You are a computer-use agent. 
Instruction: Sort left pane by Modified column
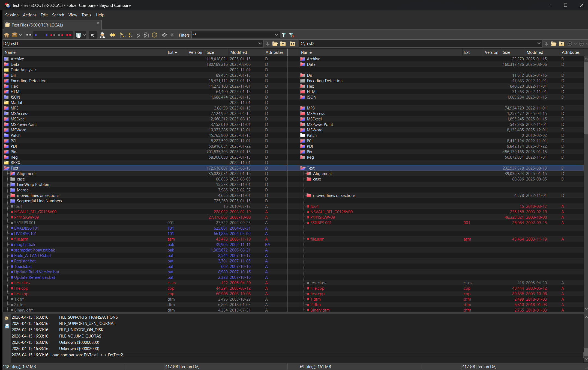[x=246, y=52]
